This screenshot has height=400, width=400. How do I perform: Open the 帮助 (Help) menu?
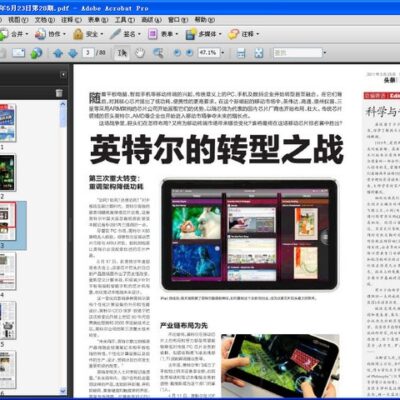[x=205, y=20]
